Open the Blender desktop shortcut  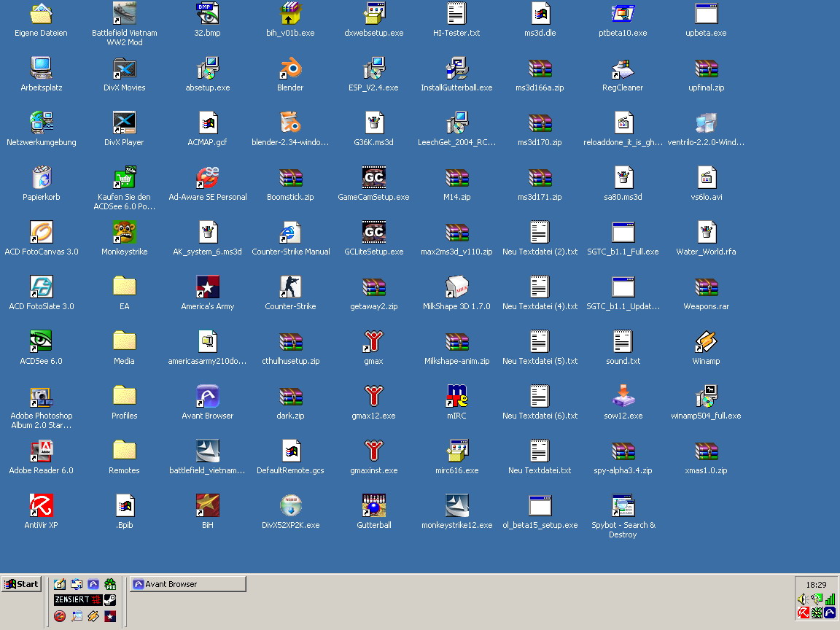point(290,69)
